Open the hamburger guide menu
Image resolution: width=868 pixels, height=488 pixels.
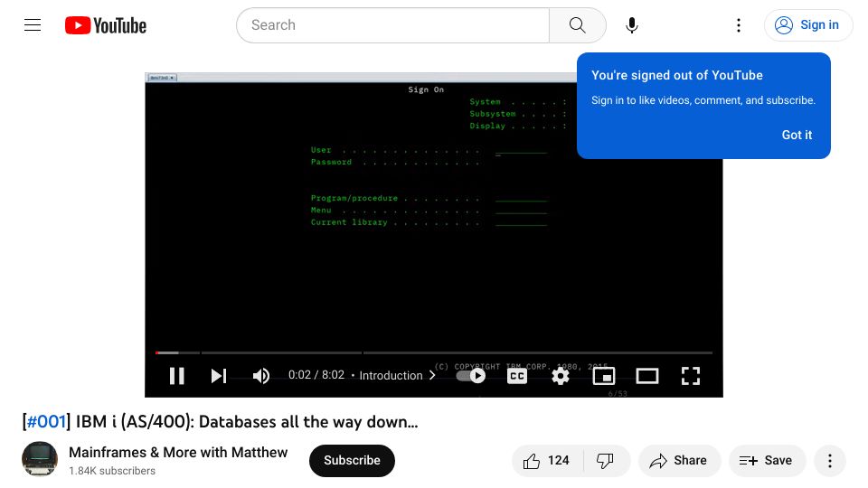point(33,25)
